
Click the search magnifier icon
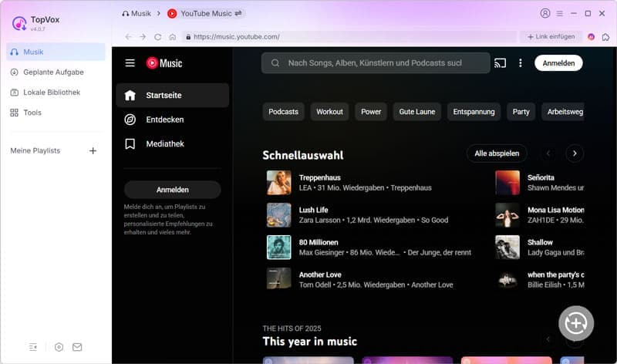pyautogui.click(x=275, y=63)
